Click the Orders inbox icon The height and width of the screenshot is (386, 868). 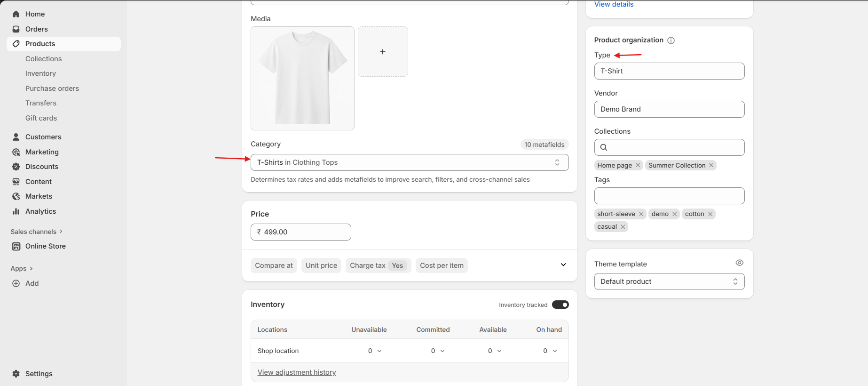tap(16, 29)
